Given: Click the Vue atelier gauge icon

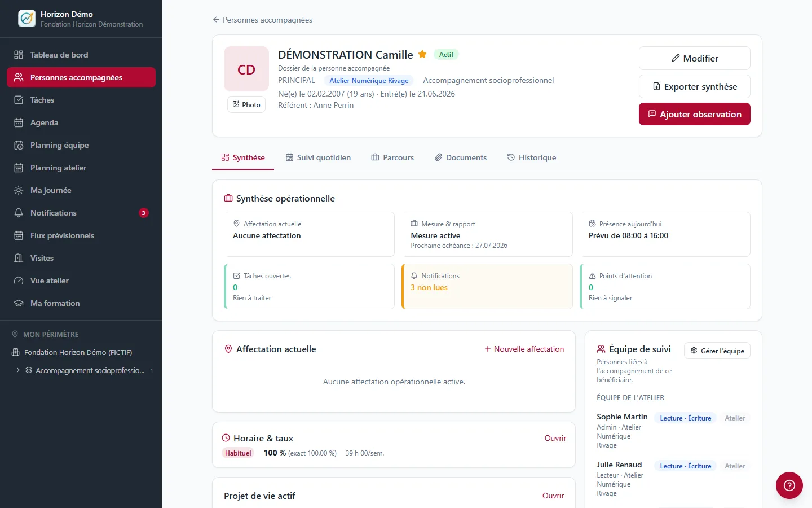Looking at the screenshot, I should pos(19,281).
